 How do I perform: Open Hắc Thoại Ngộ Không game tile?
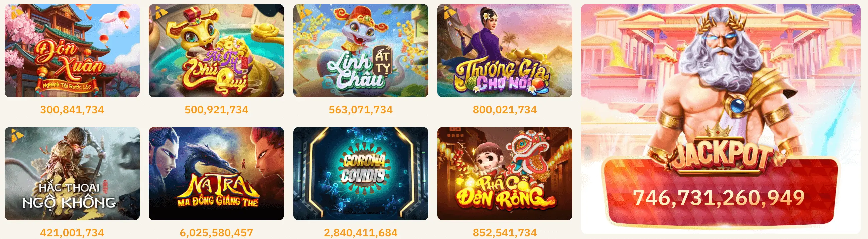coord(72,174)
